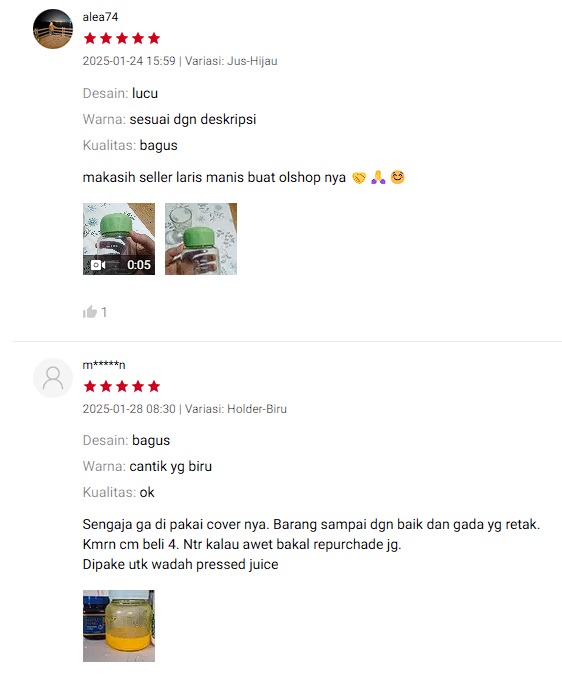Click the handshake emoji in alea74's comment

click(359, 178)
